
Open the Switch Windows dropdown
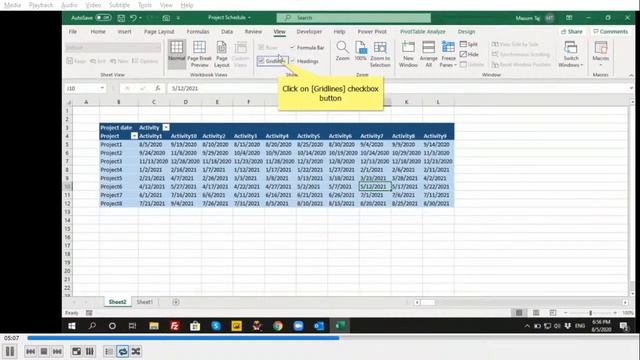coord(571,54)
